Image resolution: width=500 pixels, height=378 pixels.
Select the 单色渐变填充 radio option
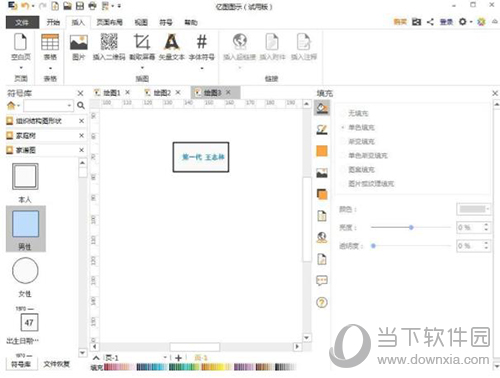[343, 155]
